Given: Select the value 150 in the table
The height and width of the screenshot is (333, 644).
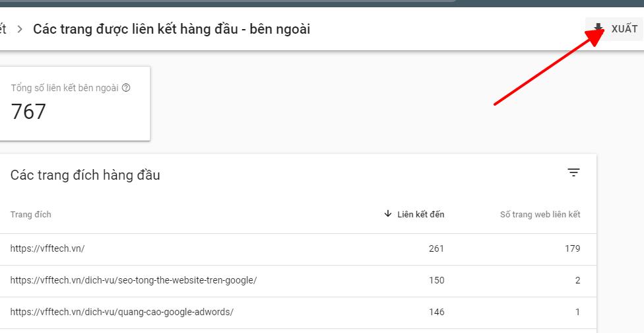Looking at the screenshot, I should click(x=437, y=280).
